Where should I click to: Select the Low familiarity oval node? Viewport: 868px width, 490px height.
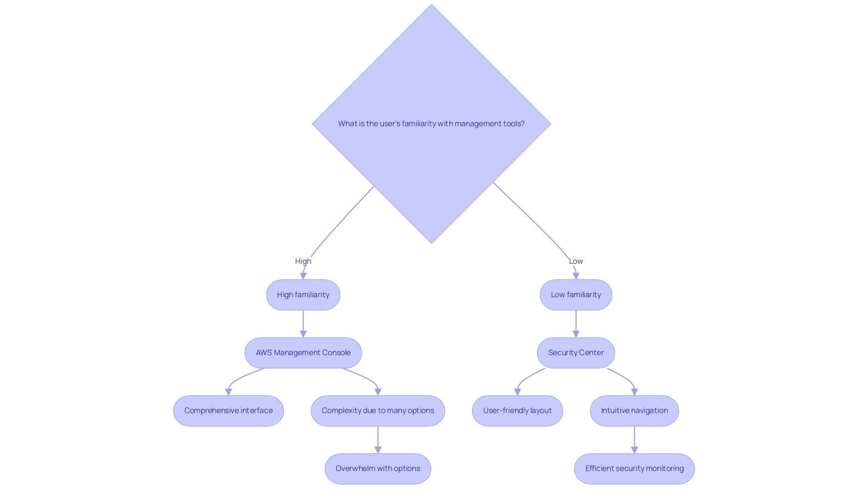[x=576, y=294]
